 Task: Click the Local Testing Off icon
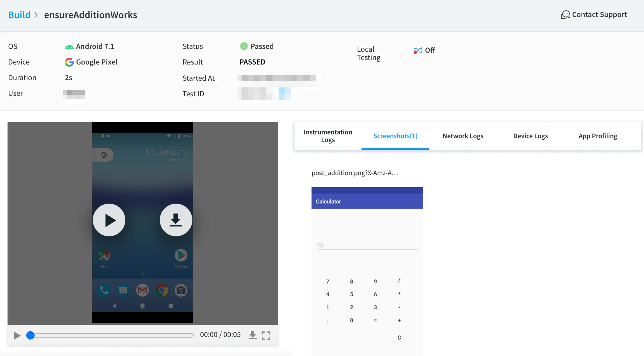coord(418,51)
